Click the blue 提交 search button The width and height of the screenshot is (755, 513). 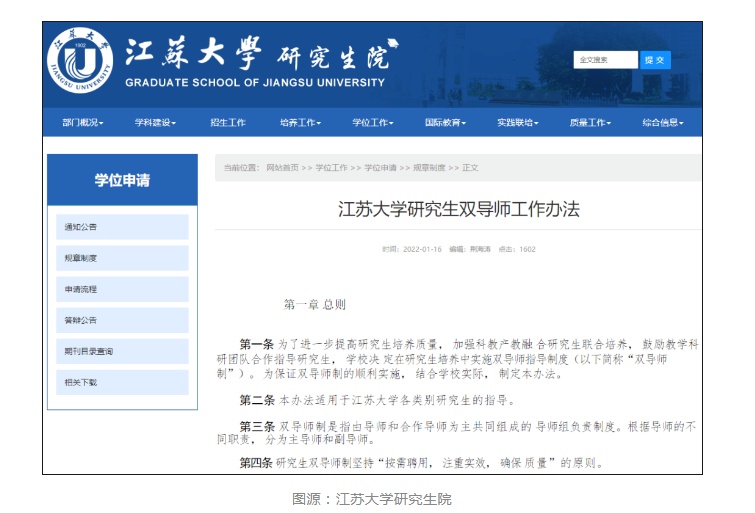655,60
